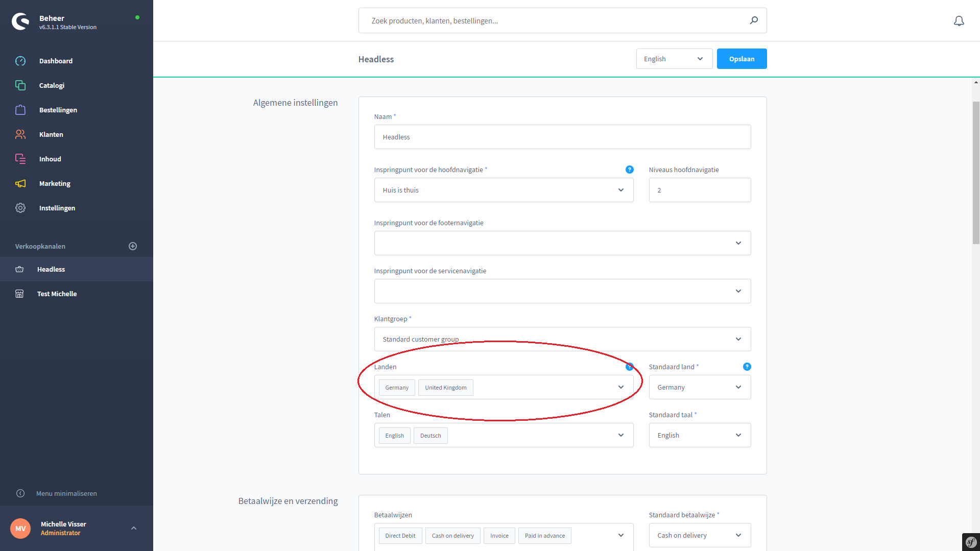This screenshot has width=980, height=551.
Task: Click the vertical page scrollbar
Action: click(x=975, y=174)
